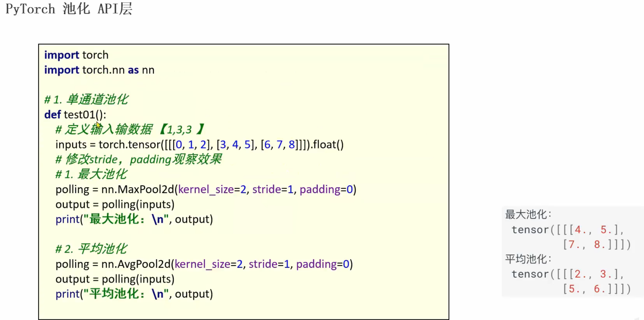Click the '[5., 6.]]])' output line
The width and height of the screenshot is (644, 320).
pos(596,289)
